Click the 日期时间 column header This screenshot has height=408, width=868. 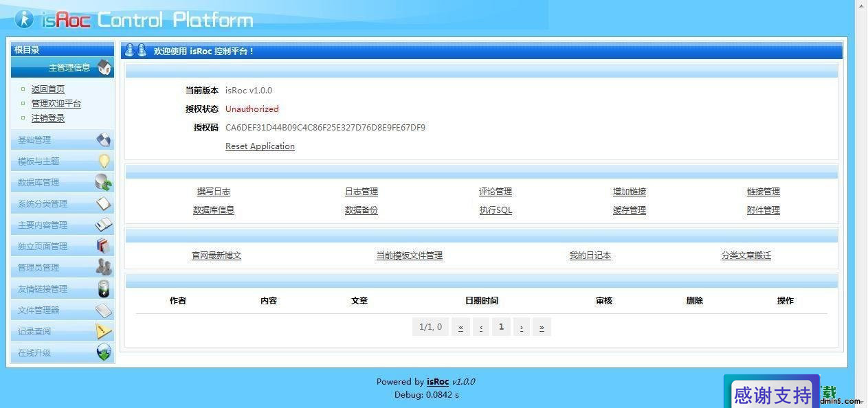tap(482, 301)
